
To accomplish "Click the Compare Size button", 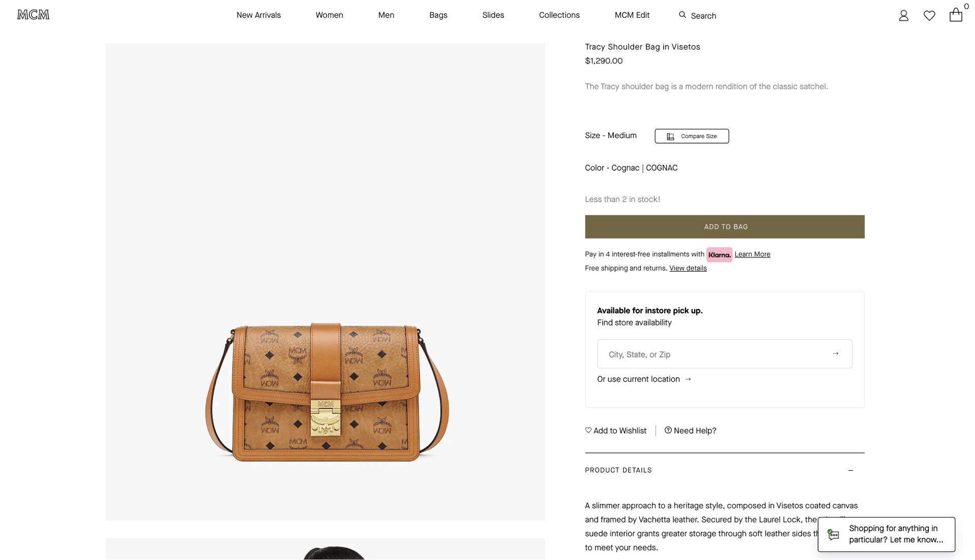I will pos(692,136).
